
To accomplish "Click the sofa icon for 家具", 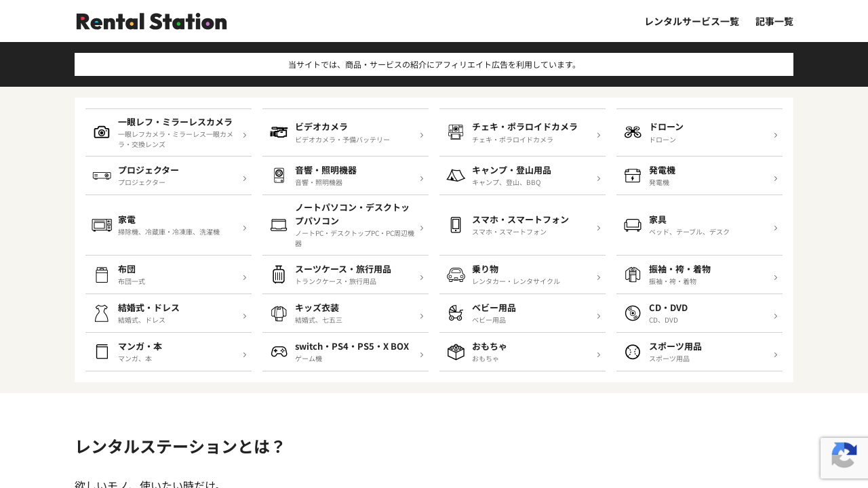I will (x=633, y=225).
